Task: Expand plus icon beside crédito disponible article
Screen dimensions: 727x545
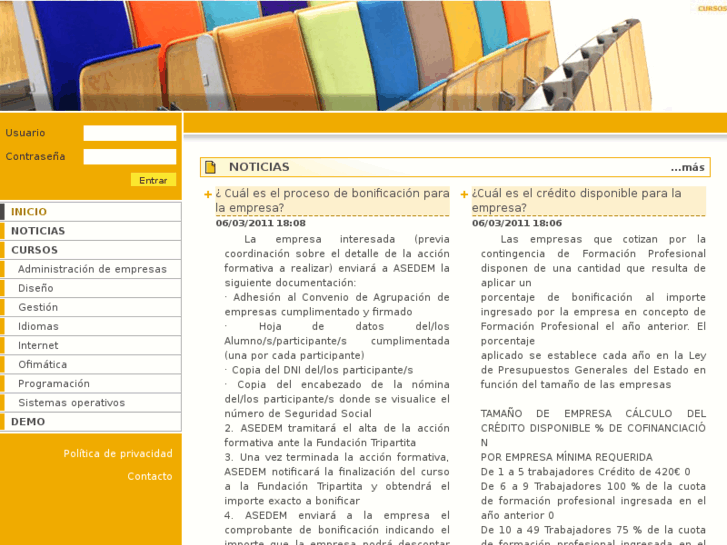Action: click(x=464, y=194)
